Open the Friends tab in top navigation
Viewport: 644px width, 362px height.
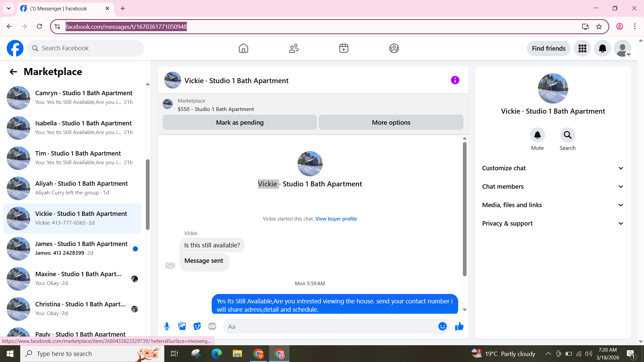click(293, 49)
